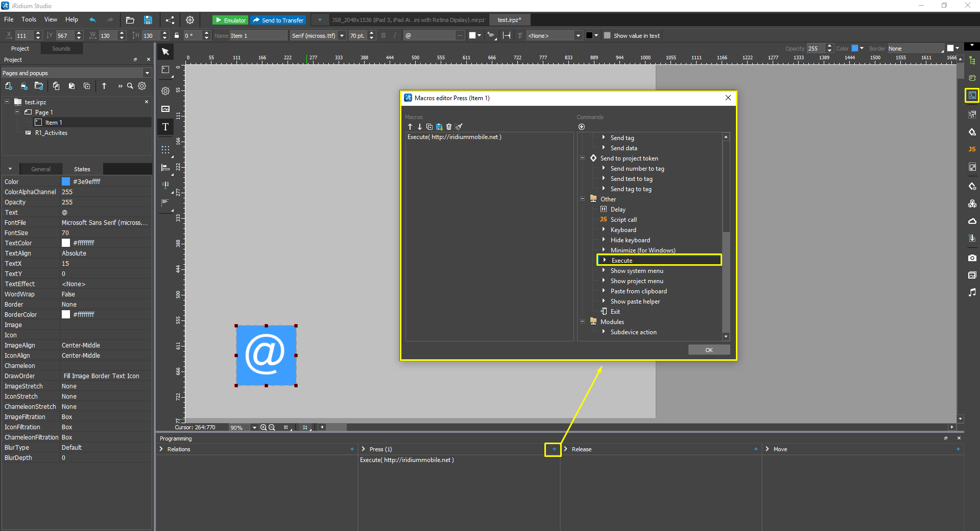Screen dimensions: 980x531
Task: Switch to the Sounds tab
Action: 61,49
